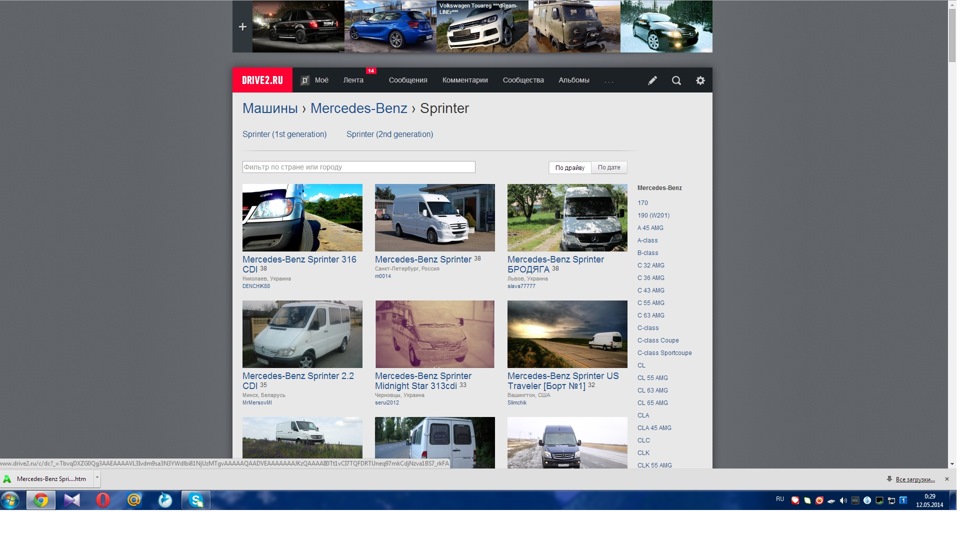Select C 63 AMG in model list
Image resolution: width=960 pixels, height=540 pixels.
click(x=650, y=315)
